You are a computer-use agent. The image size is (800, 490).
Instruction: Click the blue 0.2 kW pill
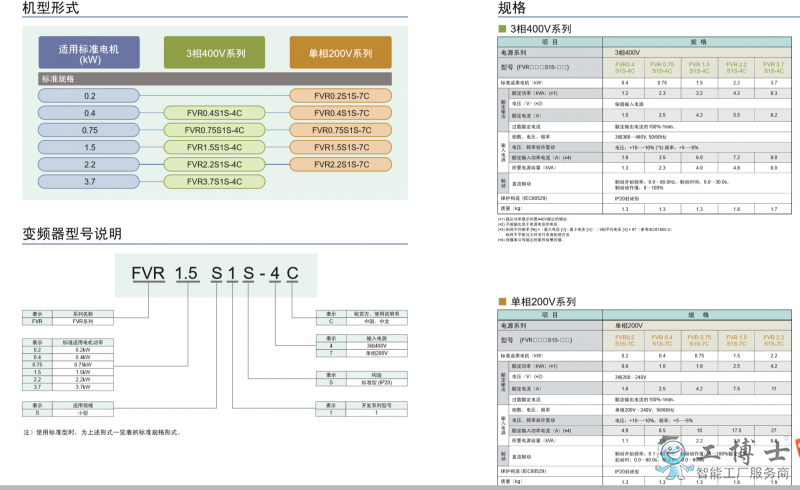pos(89,96)
